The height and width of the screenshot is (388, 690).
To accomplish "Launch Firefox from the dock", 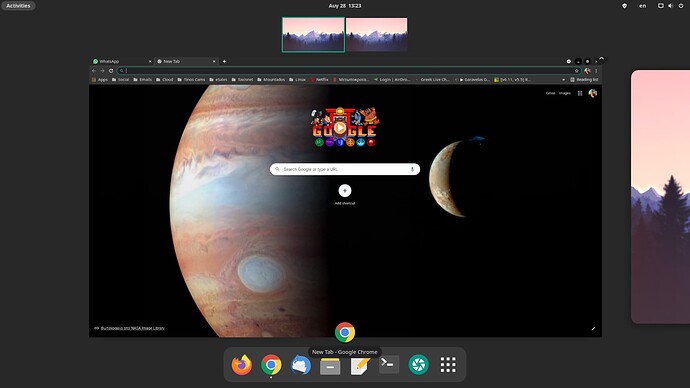I will pos(242,365).
